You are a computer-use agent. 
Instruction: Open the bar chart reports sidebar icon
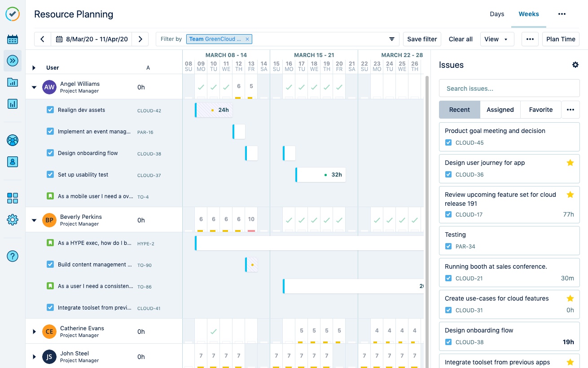[13, 104]
